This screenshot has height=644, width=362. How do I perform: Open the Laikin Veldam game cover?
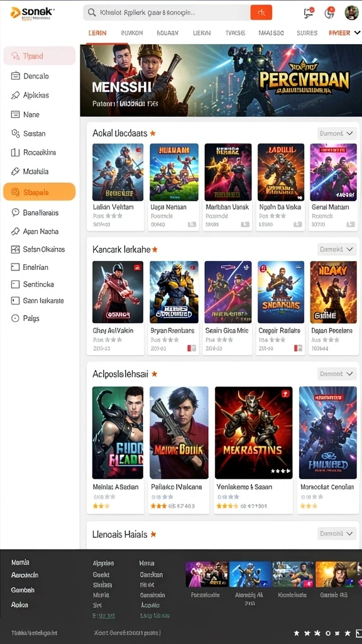coord(118,172)
